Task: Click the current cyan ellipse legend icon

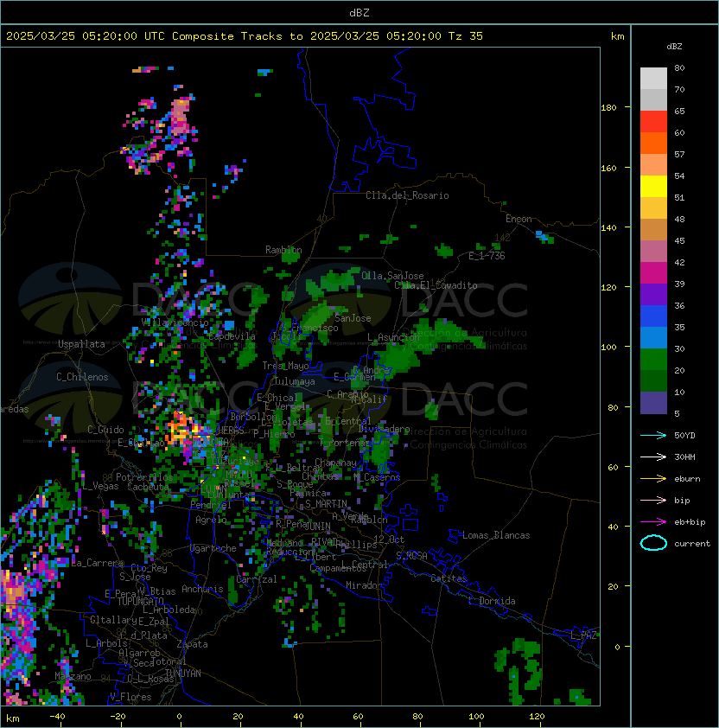Action: [x=653, y=543]
